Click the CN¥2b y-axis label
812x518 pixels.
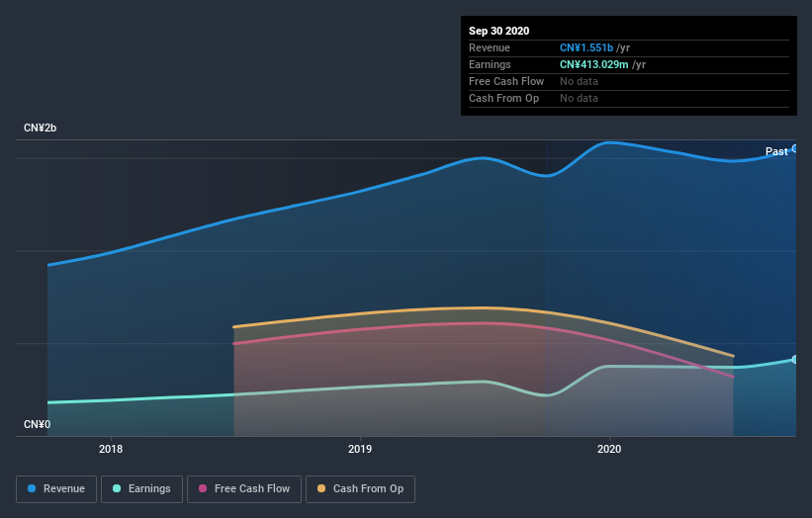click(40, 128)
